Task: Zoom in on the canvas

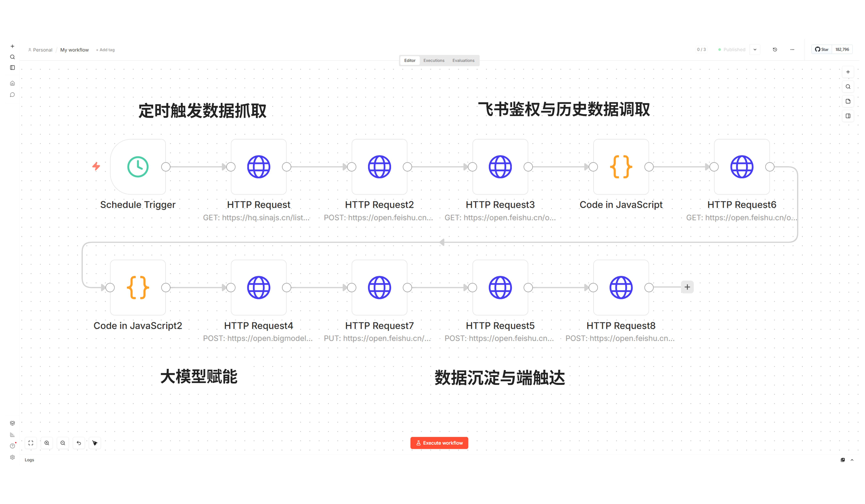Action: click(47, 443)
